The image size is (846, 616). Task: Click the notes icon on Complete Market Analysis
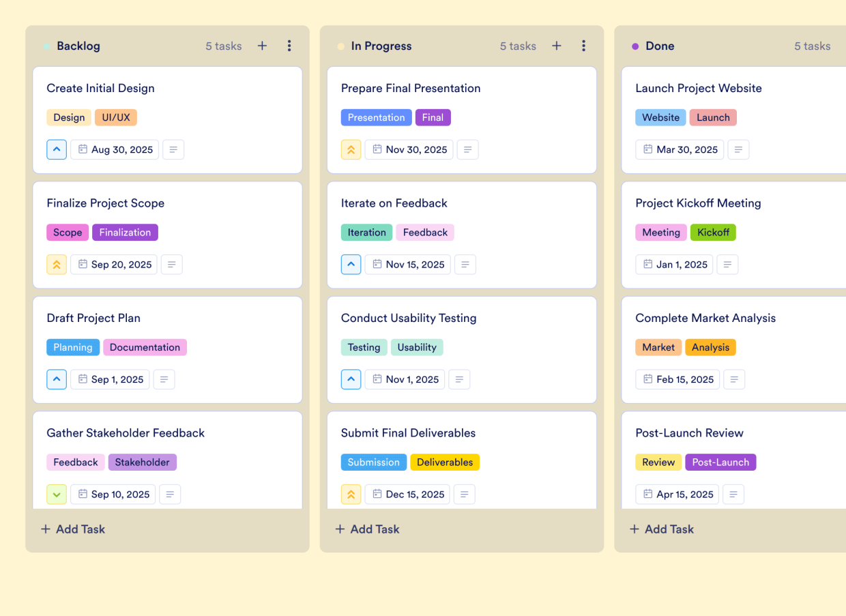click(x=734, y=379)
